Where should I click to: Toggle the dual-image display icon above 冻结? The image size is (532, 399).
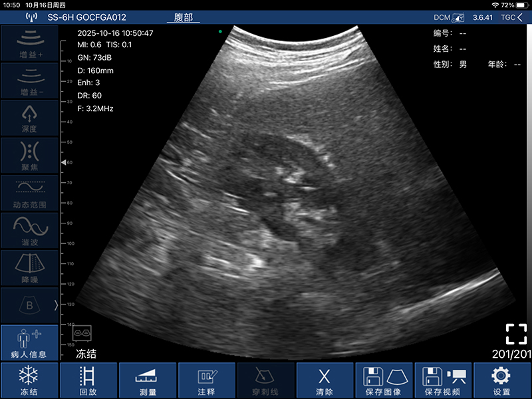[82, 332]
